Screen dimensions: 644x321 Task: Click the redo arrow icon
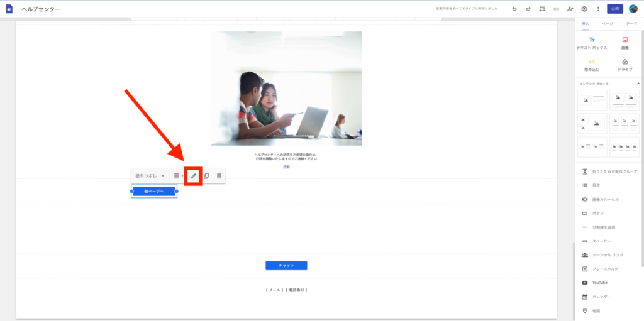pyautogui.click(x=528, y=9)
